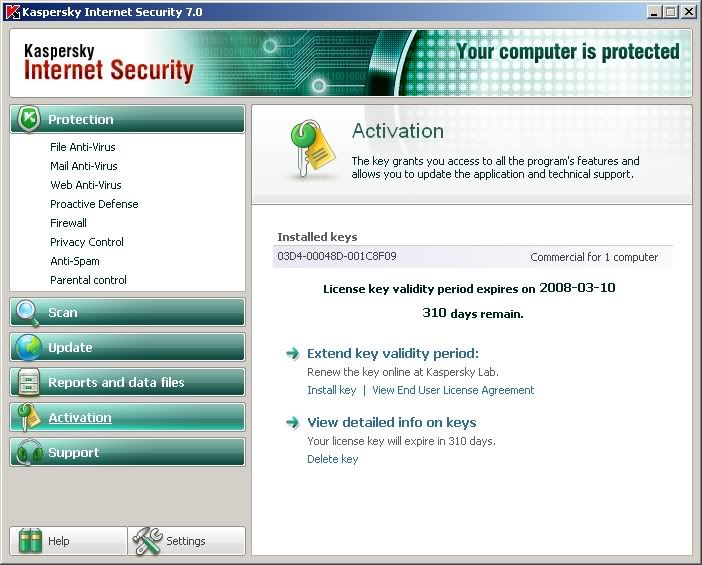Click the 'Installed keys' heading
Viewport: 702px width, 565px height.
(317, 237)
